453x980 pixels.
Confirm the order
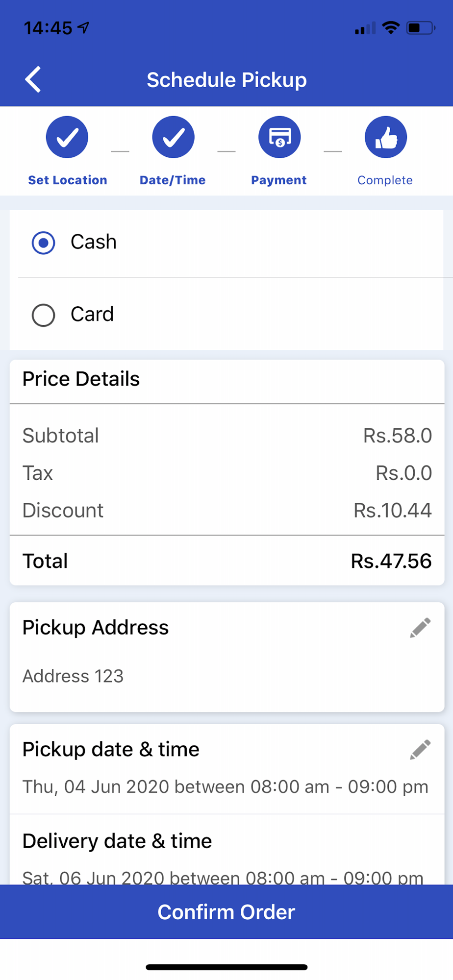(226, 912)
